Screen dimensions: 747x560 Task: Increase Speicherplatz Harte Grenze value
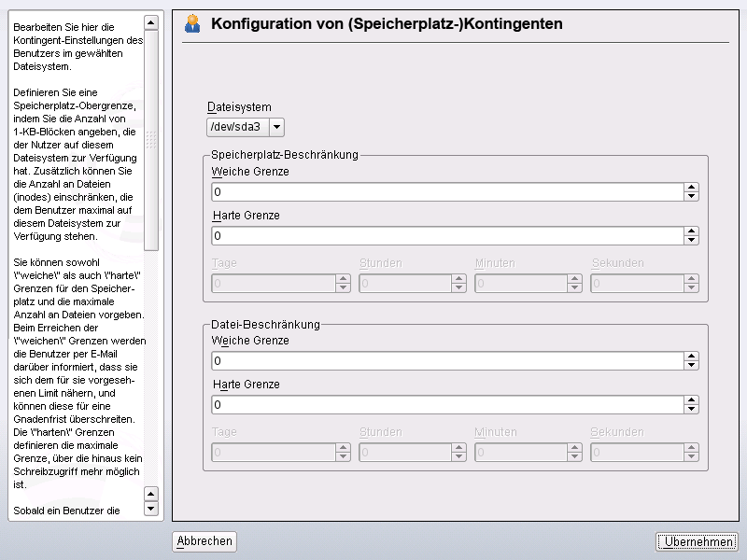click(x=691, y=231)
